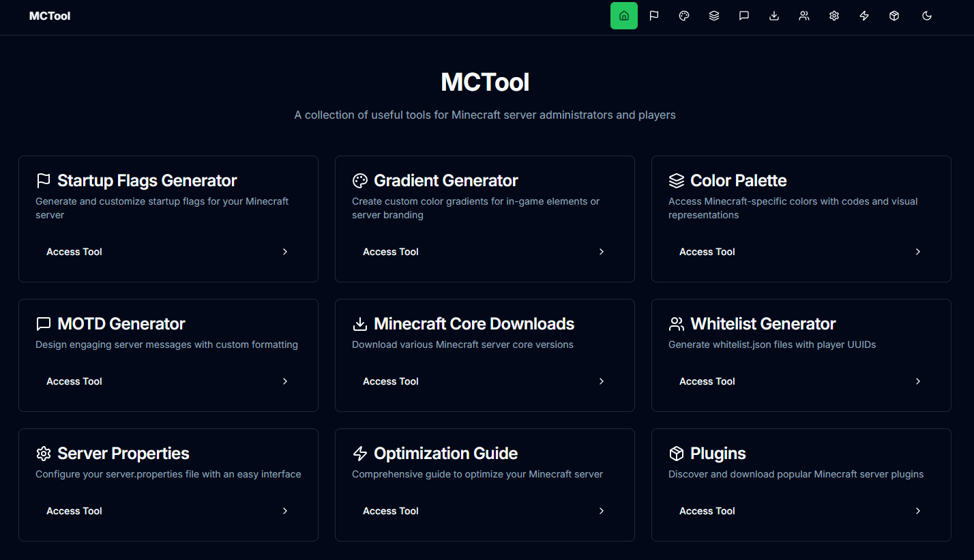
Task: Click the MCTool logo in navbar
Action: point(50,16)
